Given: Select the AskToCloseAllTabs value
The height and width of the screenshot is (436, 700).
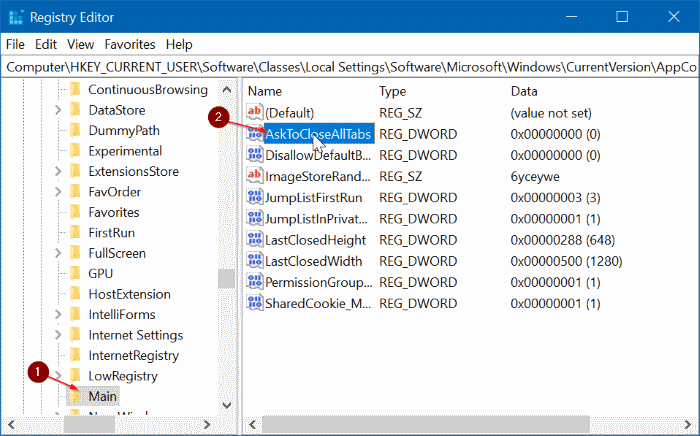Looking at the screenshot, I should (x=318, y=134).
